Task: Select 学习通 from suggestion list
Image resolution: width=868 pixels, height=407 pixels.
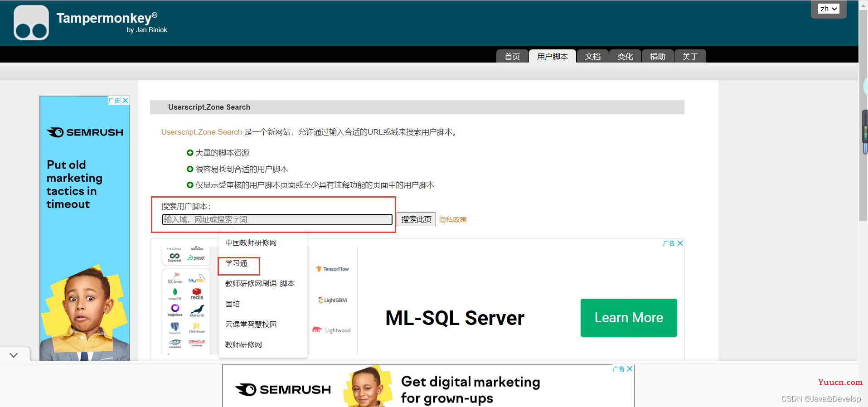Action: click(236, 263)
